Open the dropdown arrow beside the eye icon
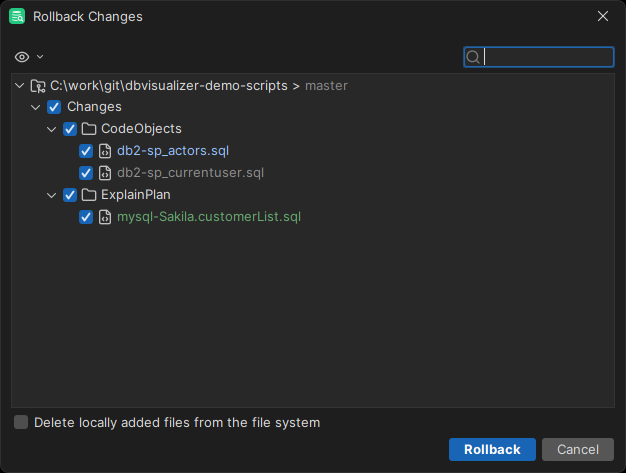626x473 pixels. click(x=40, y=57)
